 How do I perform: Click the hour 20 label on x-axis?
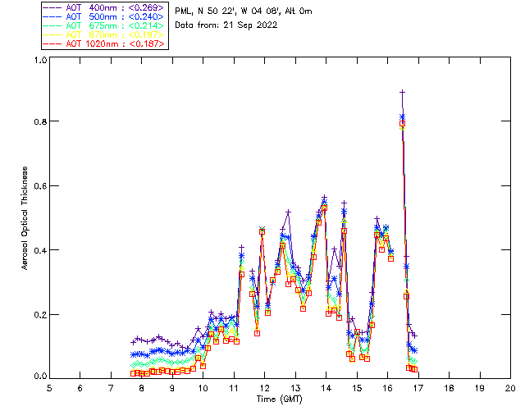510,388
